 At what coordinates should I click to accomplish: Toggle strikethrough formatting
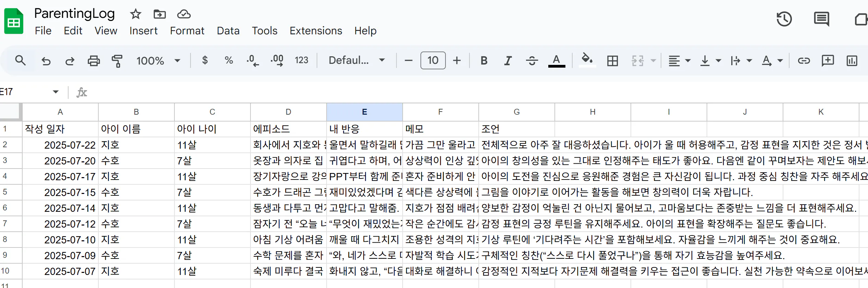pyautogui.click(x=532, y=60)
